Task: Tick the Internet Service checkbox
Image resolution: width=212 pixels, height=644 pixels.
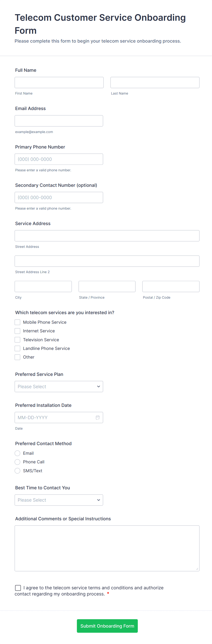Action: [18, 331]
